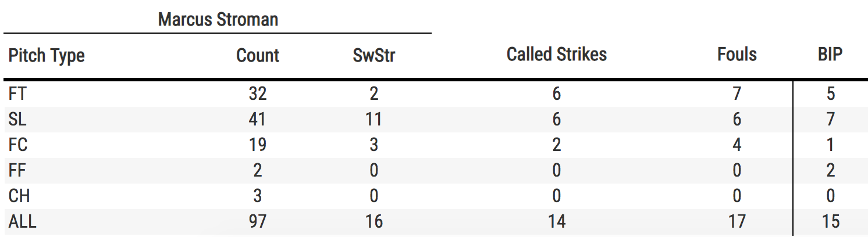Click the total count value 97

tap(257, 221)
